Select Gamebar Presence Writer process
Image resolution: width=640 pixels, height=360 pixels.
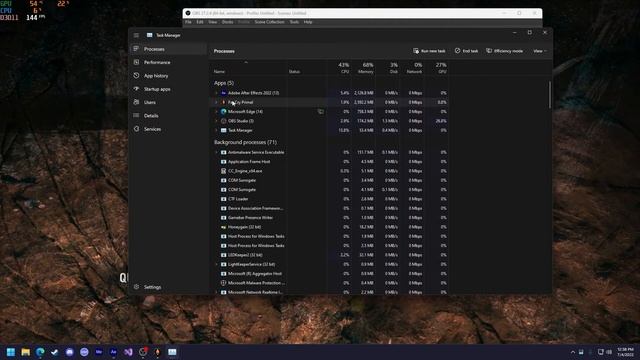330,218
